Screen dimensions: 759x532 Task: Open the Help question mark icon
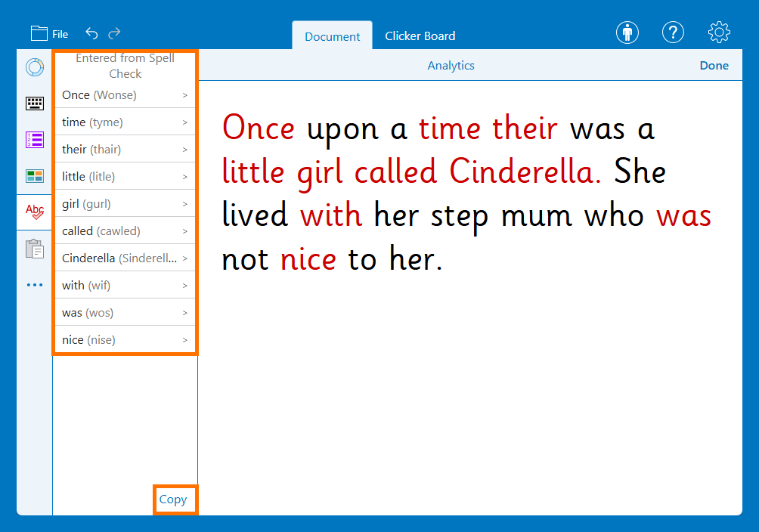pos(673,33)
